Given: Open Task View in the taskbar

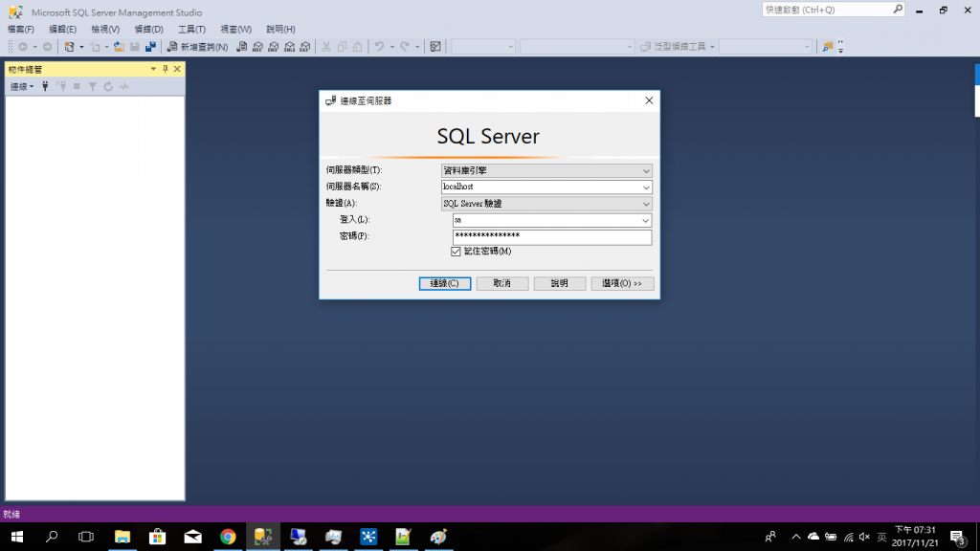Looking at the screenshot, I should pyautogui.click(x=86, y=537).
